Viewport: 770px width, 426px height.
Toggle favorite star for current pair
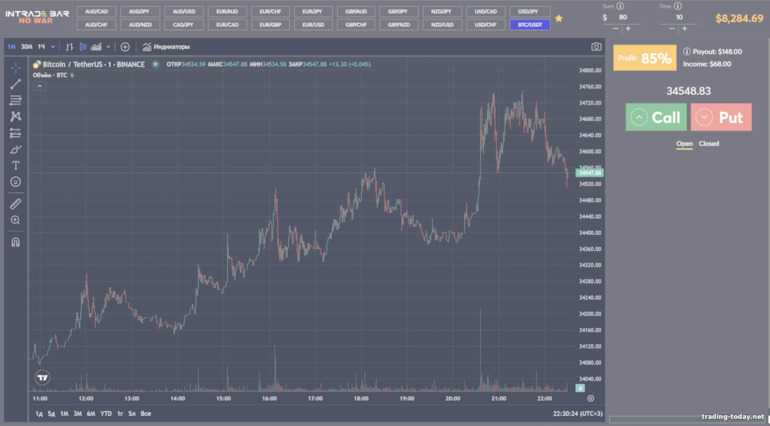pos(559,18)
